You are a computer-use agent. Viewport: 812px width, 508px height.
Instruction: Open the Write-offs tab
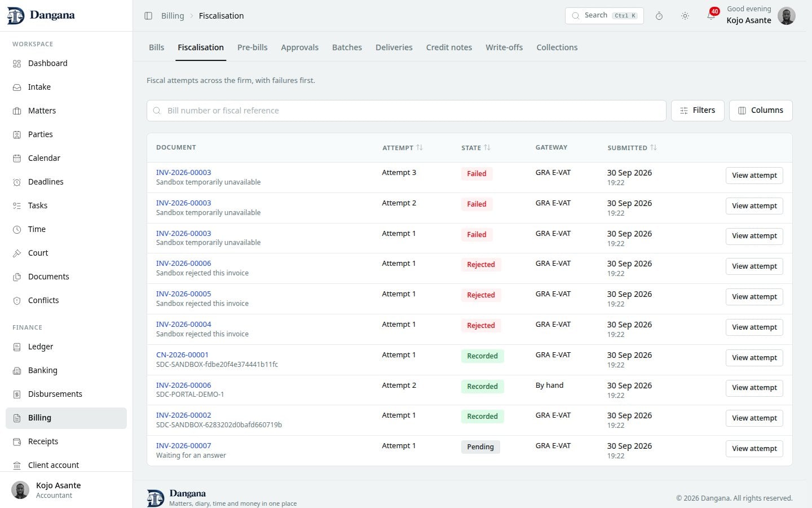(x=504, y=47)
